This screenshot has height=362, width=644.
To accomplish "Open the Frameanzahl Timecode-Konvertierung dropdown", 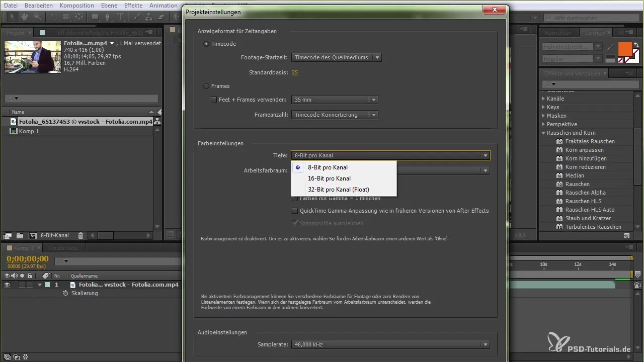I will tap(335, 115).
